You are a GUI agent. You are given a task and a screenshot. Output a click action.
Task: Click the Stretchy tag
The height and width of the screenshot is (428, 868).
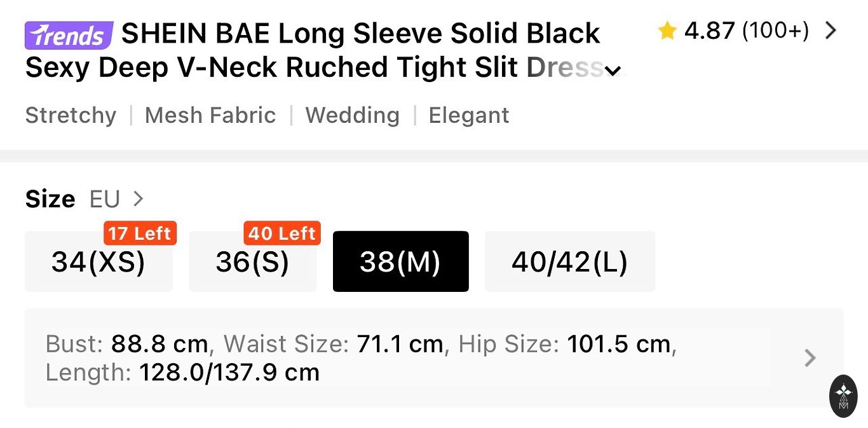click(71, 115)
